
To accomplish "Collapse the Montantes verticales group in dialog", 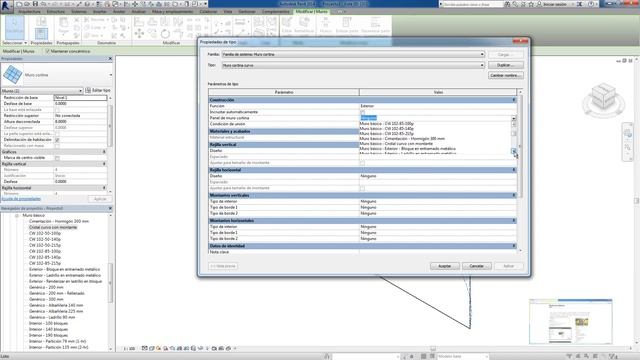I will pyautogui.click(x=514, y=195).
